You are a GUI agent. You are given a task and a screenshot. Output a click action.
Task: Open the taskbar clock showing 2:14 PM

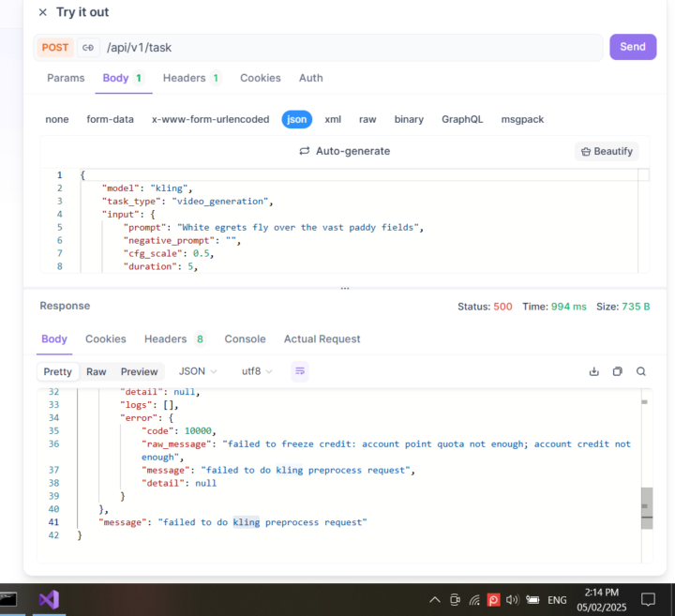tap(601, 600)
